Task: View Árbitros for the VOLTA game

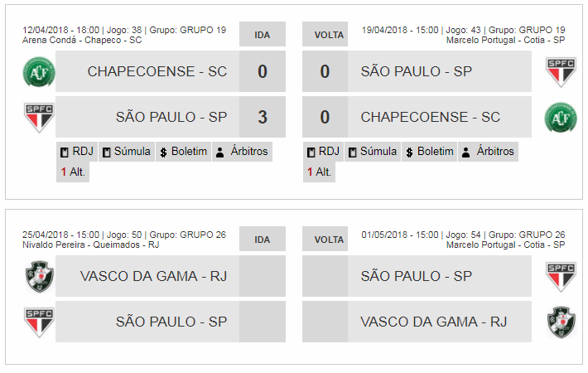Action: 488,152
